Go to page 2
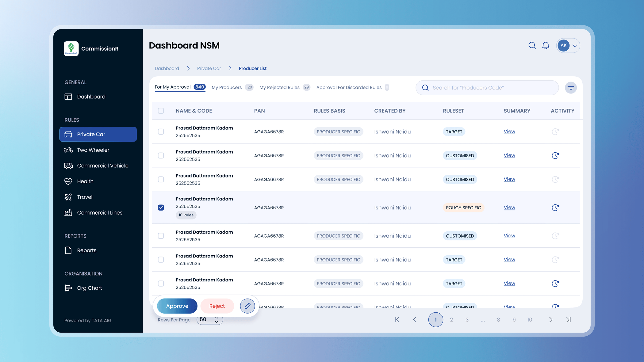644x362 pixels. coord(451,320)
